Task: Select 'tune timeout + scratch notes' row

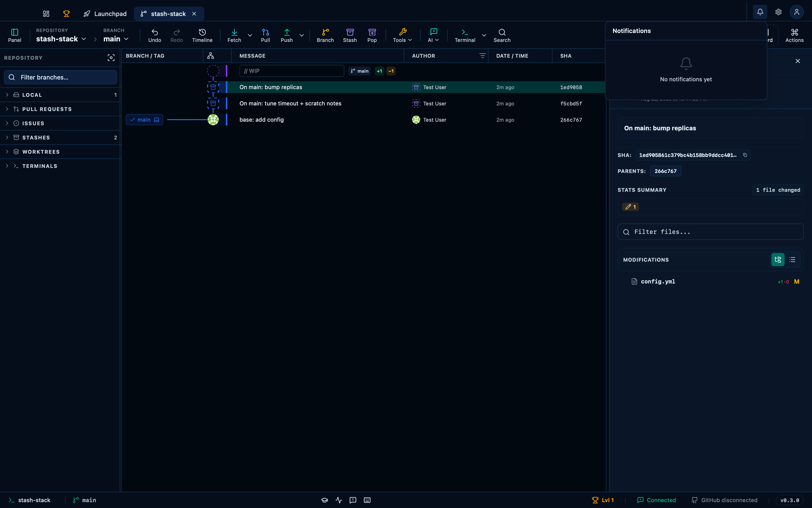Action: 363,103
